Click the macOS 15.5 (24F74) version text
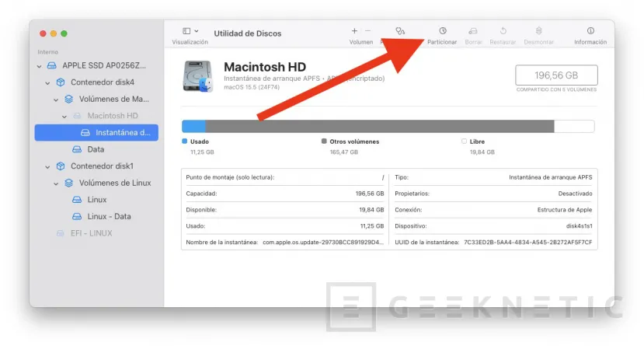644x346 pixels. (x=252, y=87)
